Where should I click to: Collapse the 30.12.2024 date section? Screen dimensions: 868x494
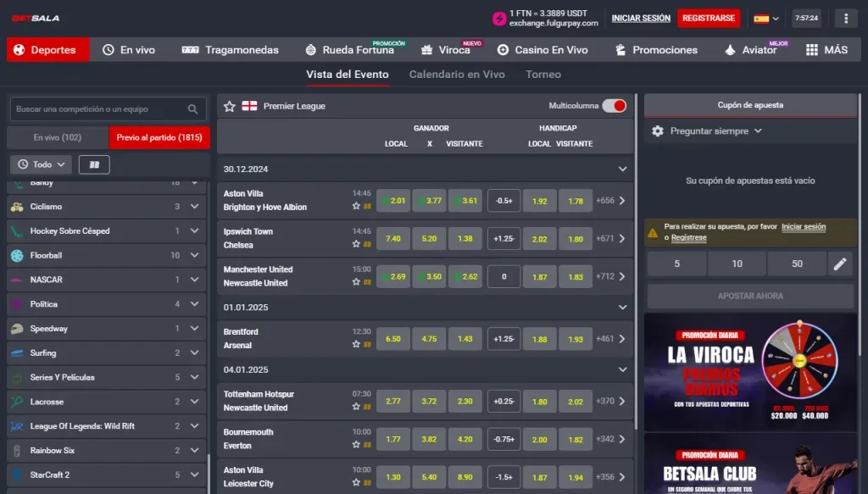coord(623,169)
